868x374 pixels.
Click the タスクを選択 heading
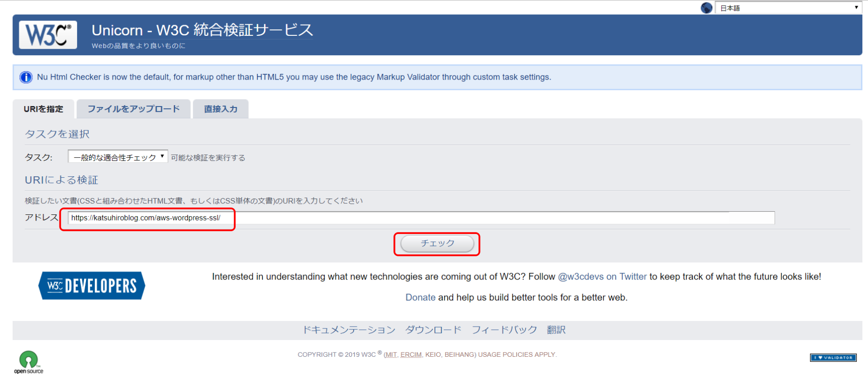tap(57, 134)
